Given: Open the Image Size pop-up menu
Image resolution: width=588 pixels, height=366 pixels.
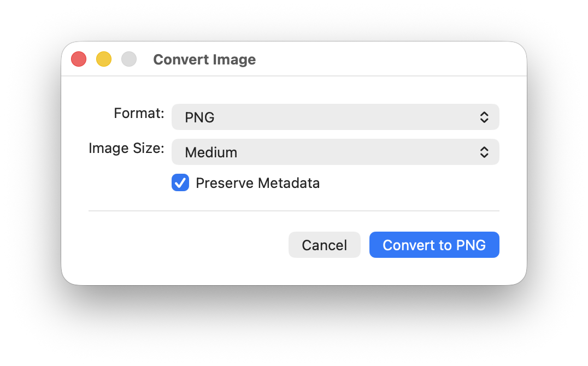Looking at the screenshot, I should click(x=335, y=152).
